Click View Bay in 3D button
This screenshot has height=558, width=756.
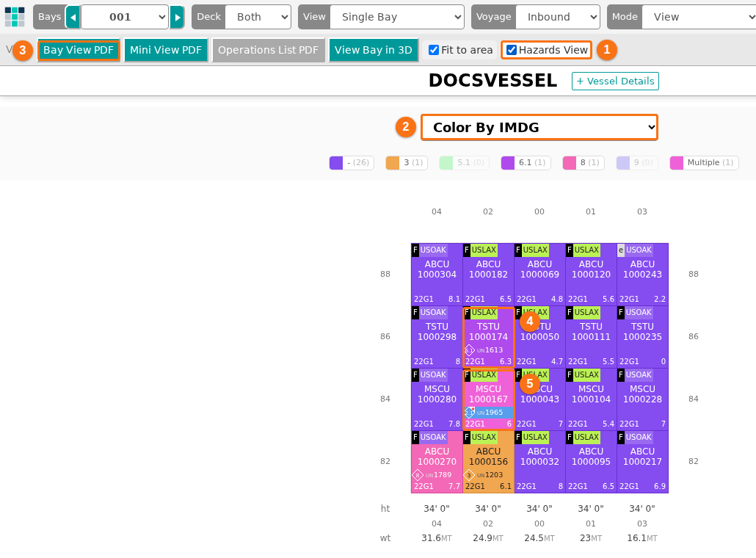click(373, 50)
